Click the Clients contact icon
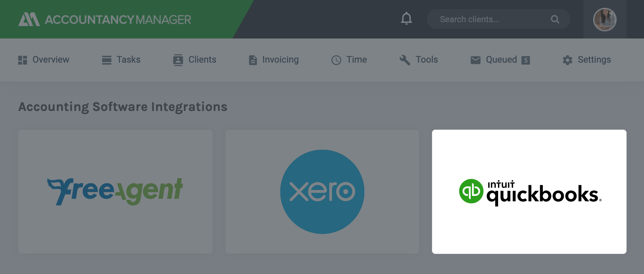Screen dimensions: 644x274 click(178, 60)
